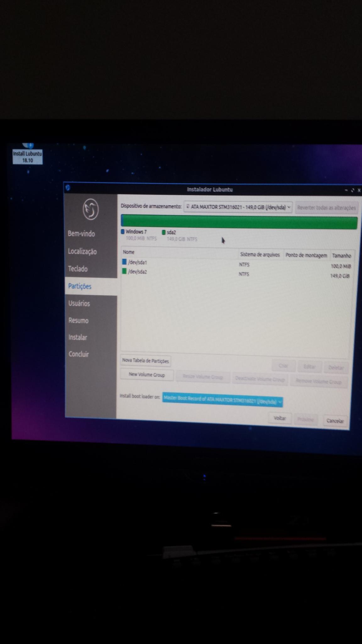
Task: Click NTFS filesystem cell for /dev/sda2
Action: 244,274
